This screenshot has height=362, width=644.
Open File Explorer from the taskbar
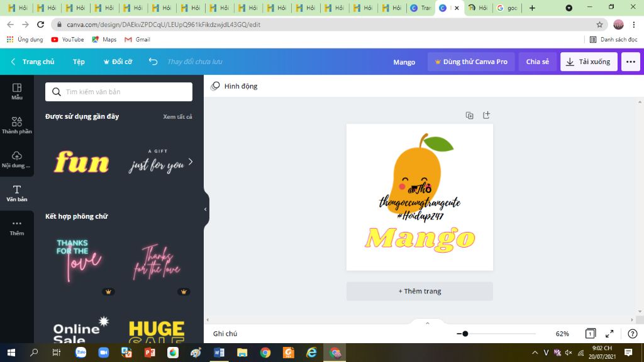point(242,353)
